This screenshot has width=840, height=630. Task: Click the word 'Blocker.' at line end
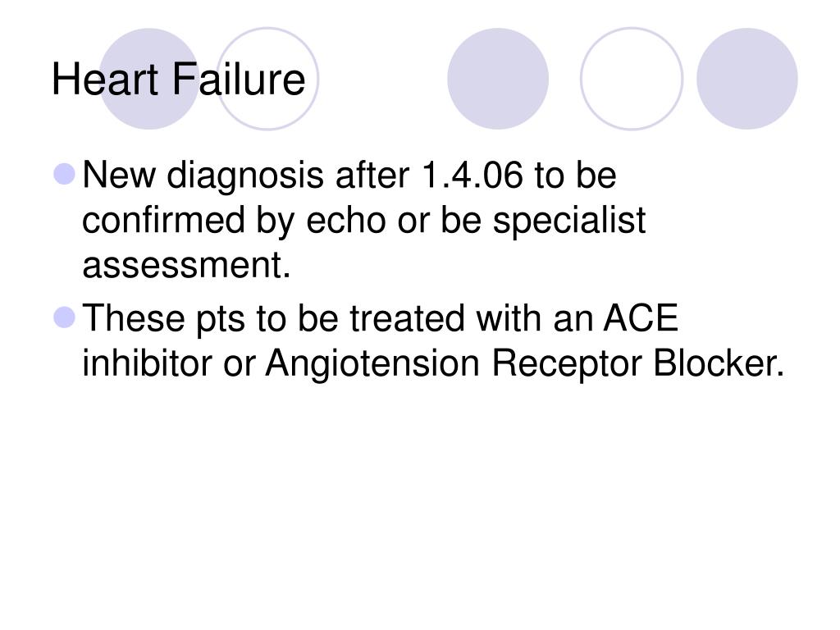[719, 363]
